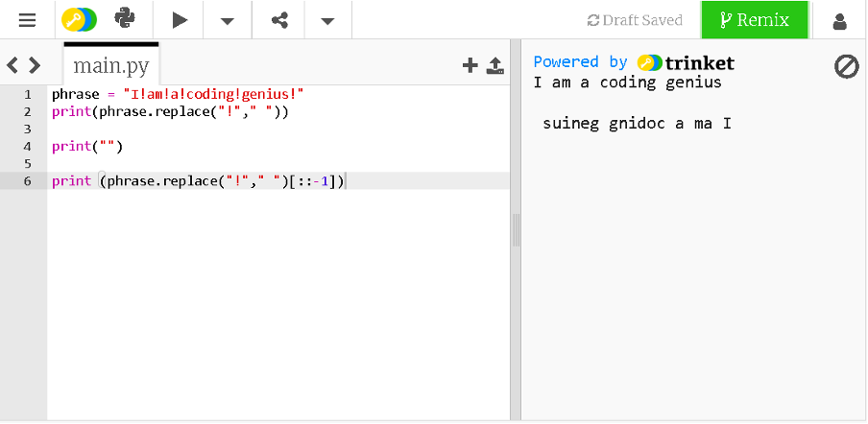Viewport: 868px width, 424px height.
Task: Click the trinket key logo in toolbar
Action: [x=78, y=19]
